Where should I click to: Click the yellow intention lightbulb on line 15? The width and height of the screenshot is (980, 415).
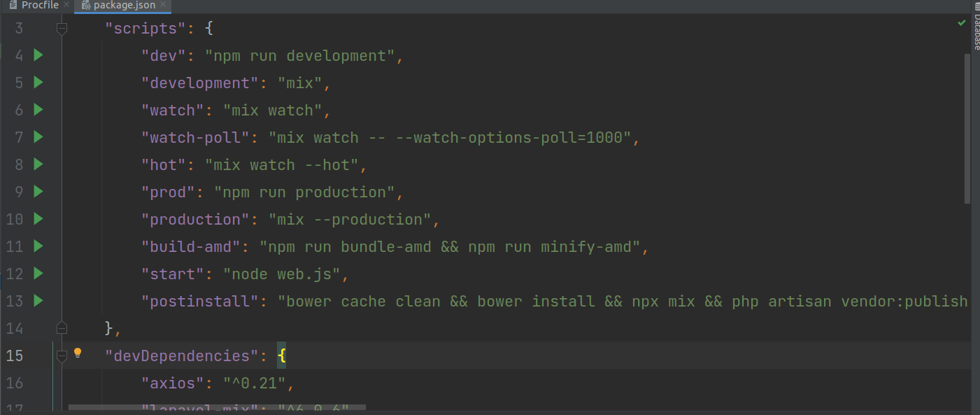click(x=78, y=353)
